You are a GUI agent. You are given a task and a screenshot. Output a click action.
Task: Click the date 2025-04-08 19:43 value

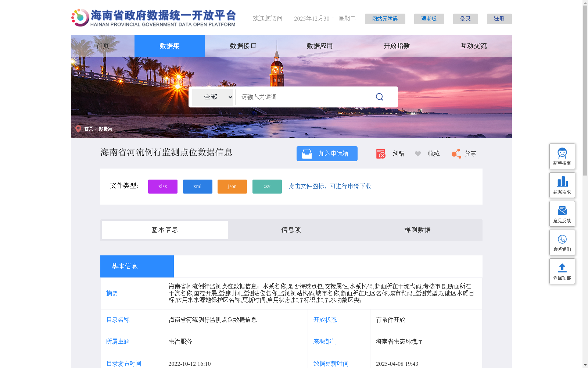click(x=397, y=364)
